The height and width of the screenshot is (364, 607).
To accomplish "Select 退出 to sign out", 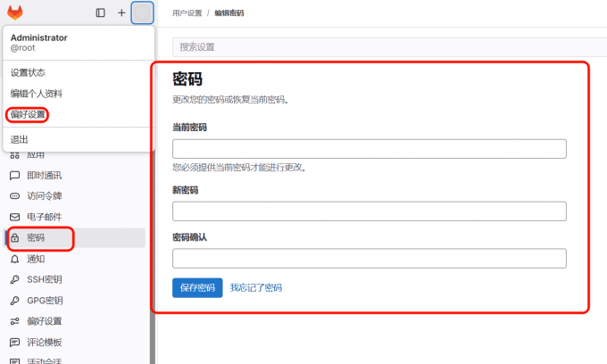I will 20,140.
